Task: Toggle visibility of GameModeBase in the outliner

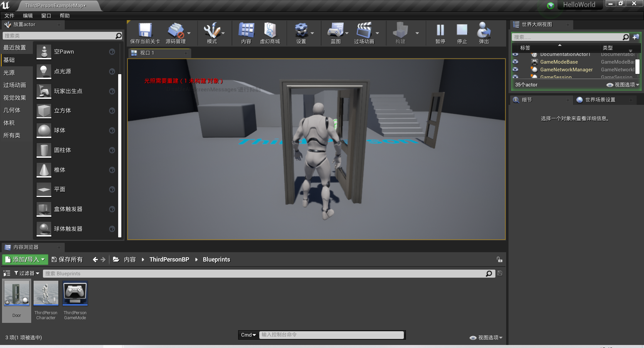Action: [516, 62]
